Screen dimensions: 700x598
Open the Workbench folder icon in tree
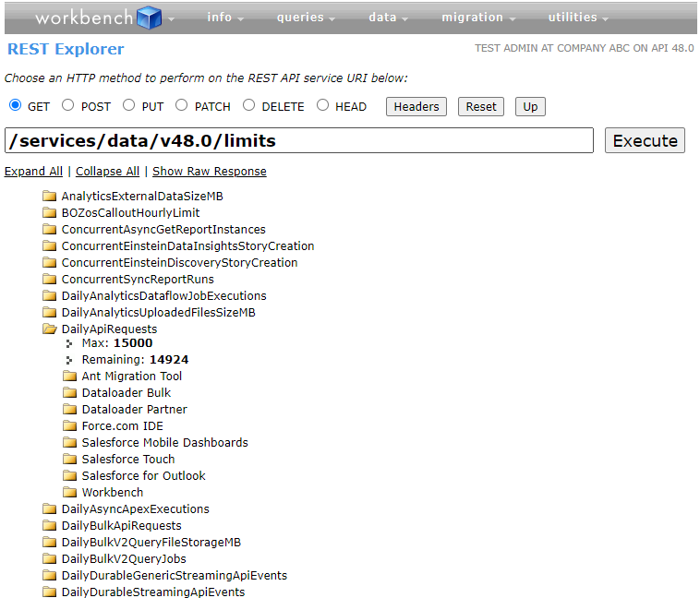click(69, 492)
